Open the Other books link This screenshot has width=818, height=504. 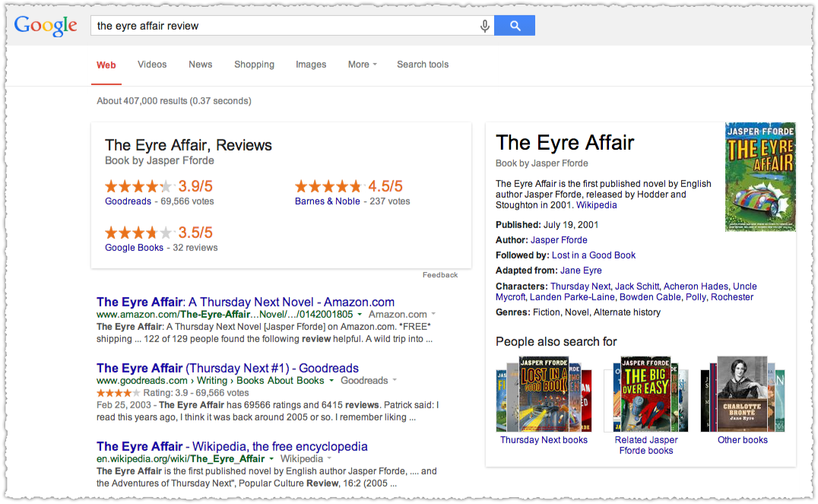tap(742, 440)
